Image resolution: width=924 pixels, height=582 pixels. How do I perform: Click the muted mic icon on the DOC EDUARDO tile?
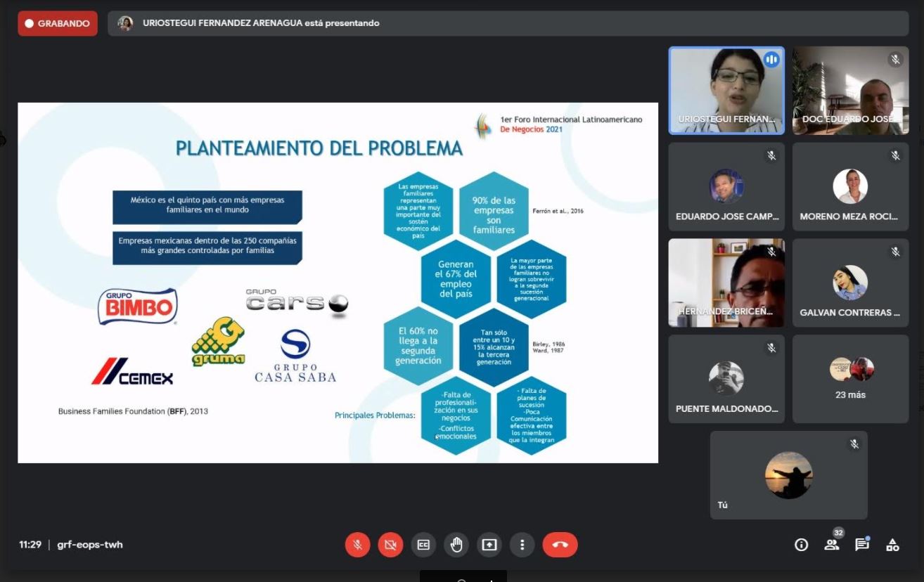click(x=895, y=60)
